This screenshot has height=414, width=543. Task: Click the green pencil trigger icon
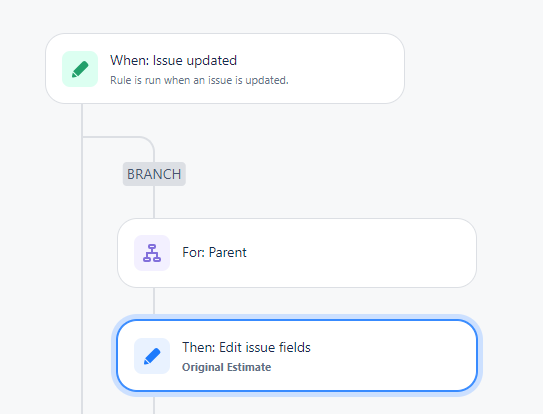tap(80, 69)
